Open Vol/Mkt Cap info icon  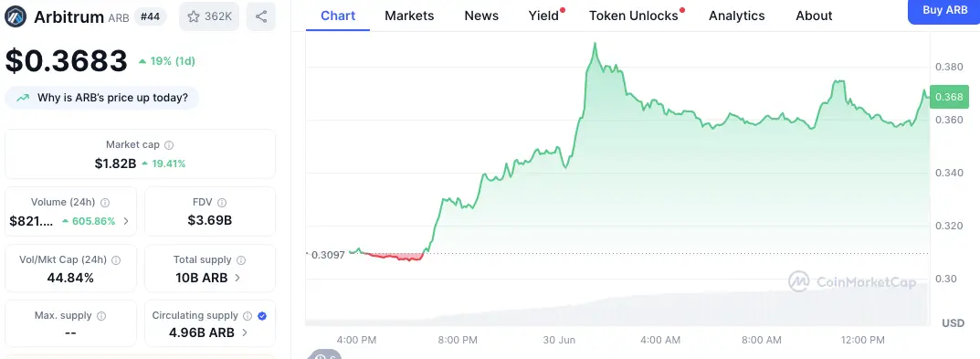coord(116,260)
